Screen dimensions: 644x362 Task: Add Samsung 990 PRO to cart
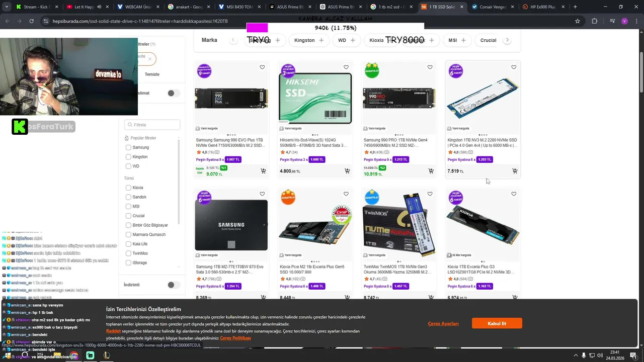(x=431, y=171)
